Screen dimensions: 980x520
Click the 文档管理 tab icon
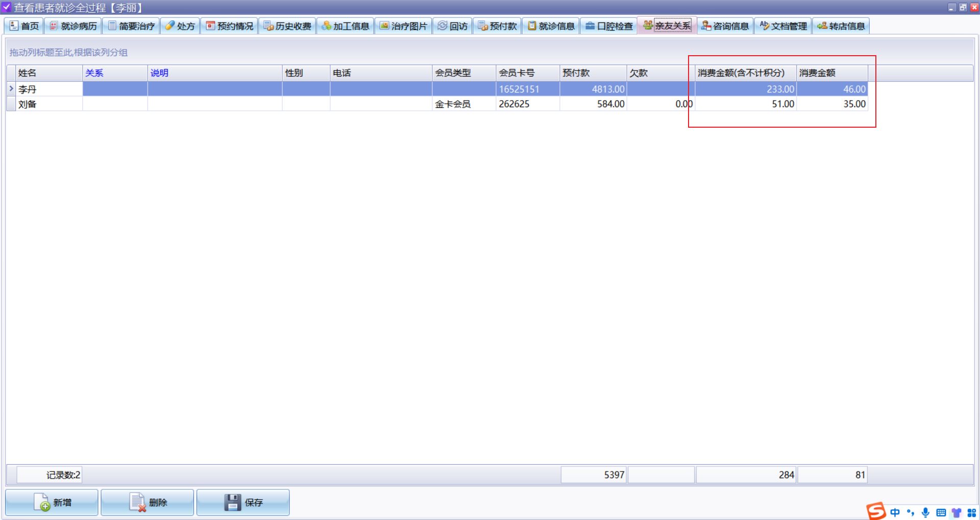pyautogui.click(x=765, y=26)
